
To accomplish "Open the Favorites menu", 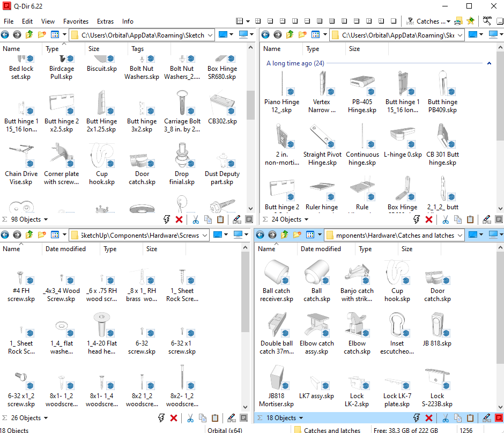I will [x=76, y=21].
